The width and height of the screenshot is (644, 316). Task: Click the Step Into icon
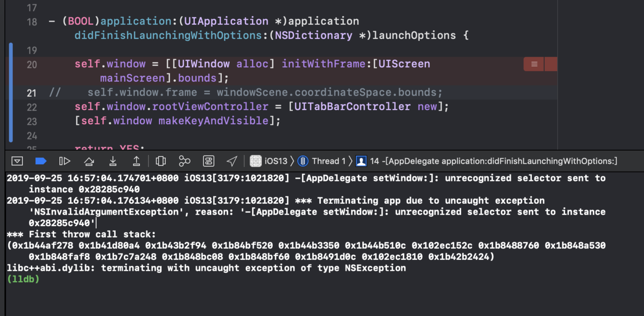(x=113, y=161)
